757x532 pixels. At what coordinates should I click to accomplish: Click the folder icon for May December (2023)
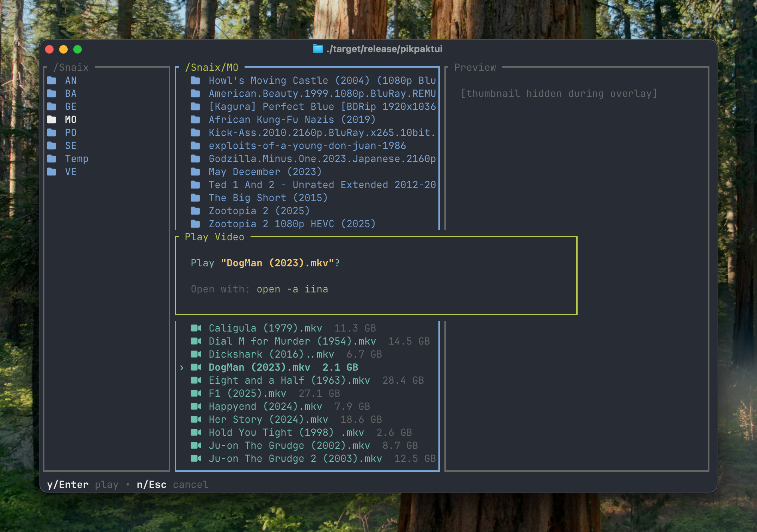(195, 172)
